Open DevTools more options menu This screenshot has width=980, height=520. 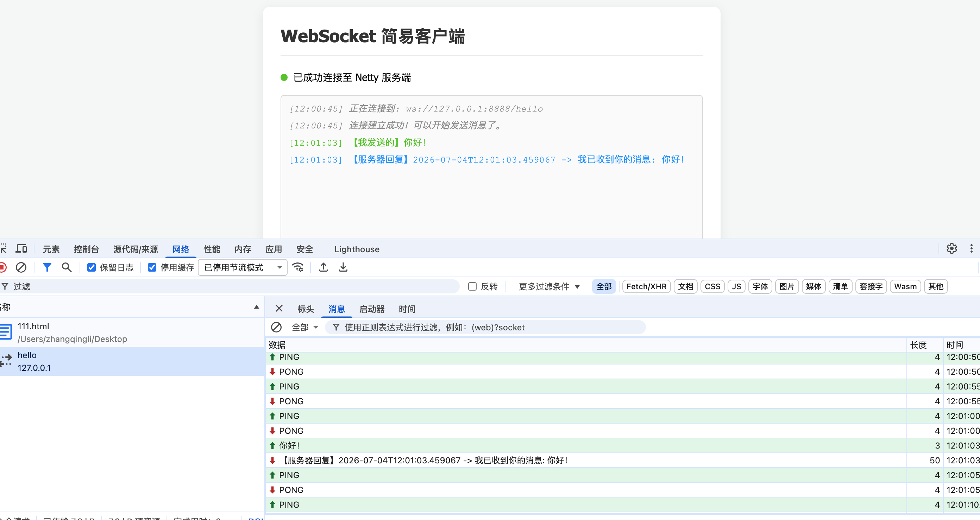[971, 249]
